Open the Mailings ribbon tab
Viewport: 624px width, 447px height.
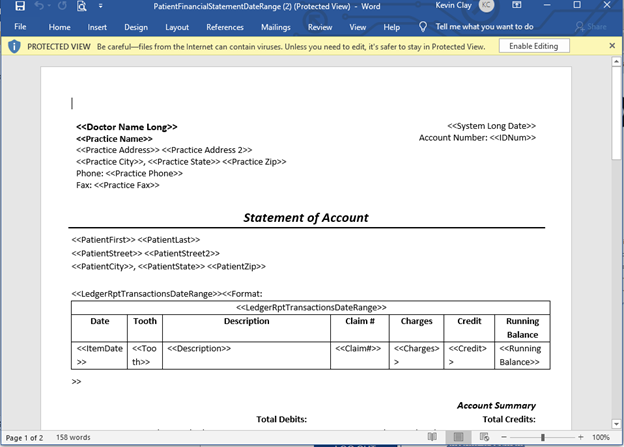(275, 27)
